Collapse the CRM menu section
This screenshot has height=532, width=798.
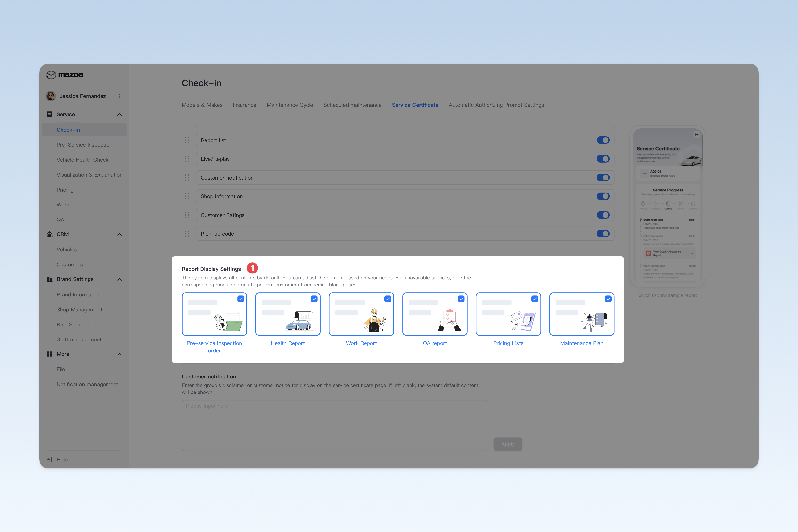pos(119,234)
